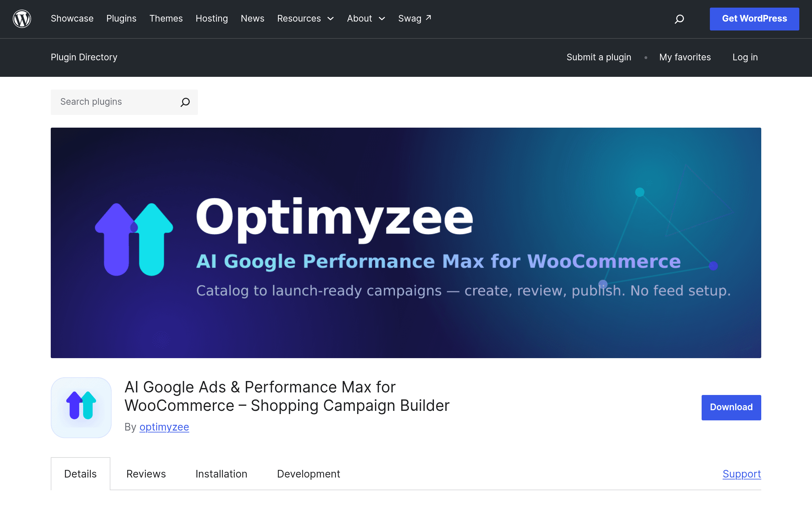The image size is (812, 508).
Task: Switch to the Installation tab
Action: click(221, 474)
